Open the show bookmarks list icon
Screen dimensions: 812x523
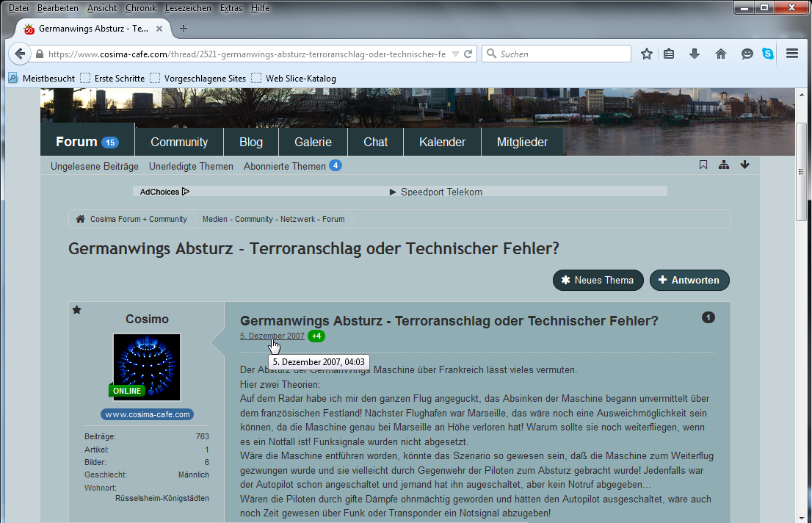tap(669, 54)
